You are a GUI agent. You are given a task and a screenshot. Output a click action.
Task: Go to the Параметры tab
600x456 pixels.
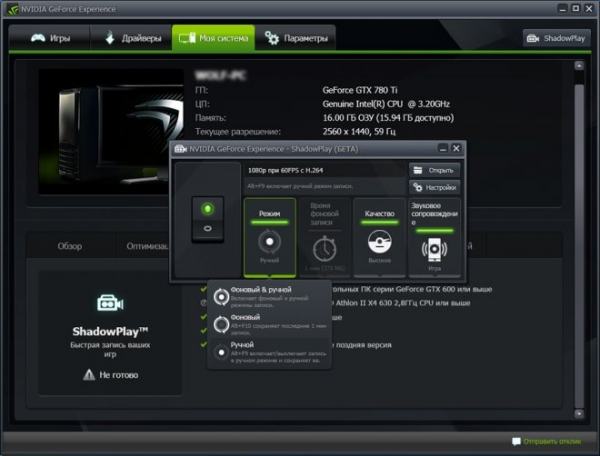click(x=295, y=38)
